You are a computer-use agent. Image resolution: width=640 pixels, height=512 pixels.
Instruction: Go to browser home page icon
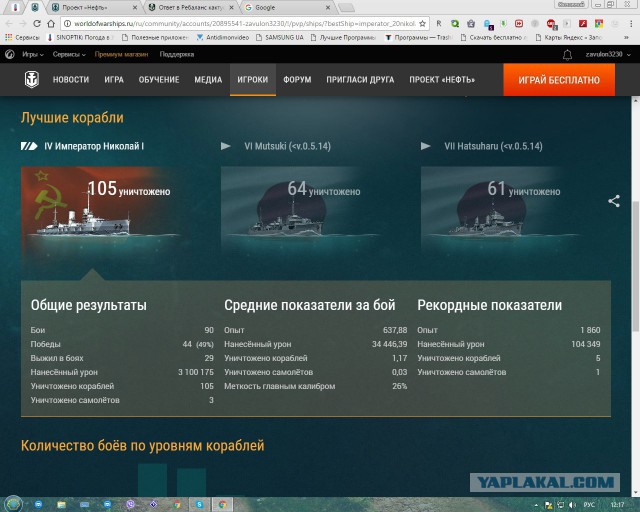tap(51, 24)
